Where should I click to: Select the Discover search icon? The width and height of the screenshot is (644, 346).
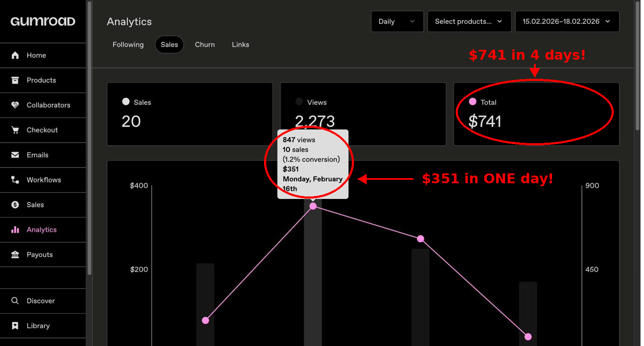[15, 301]
